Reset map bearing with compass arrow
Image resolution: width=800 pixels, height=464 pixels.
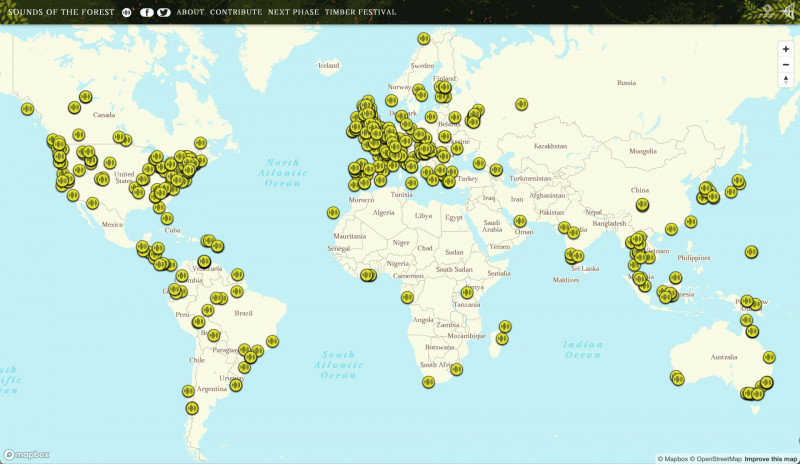pos(786,80)
